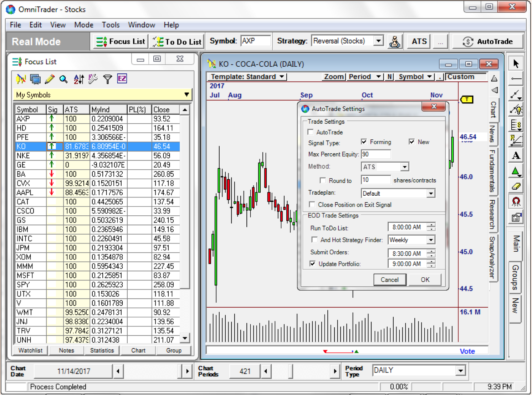Open the Mode menu
532x395 pixels.
click(x=84, y=25)
